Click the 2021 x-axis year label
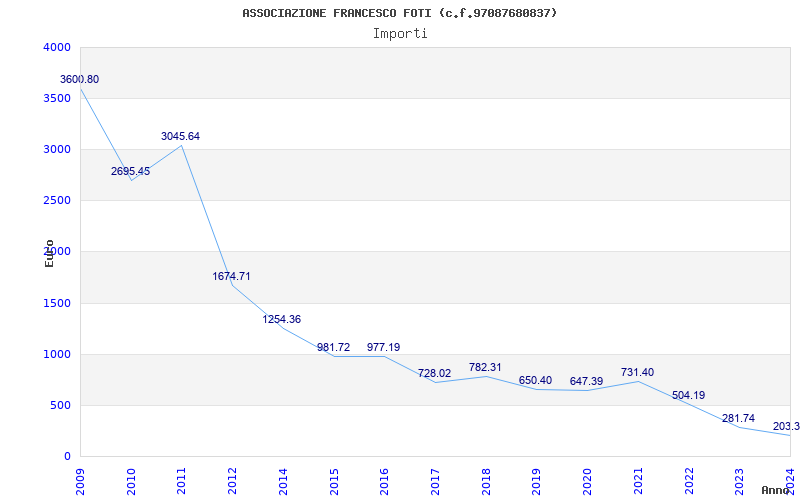This screenshot has width=800, height=500. pyautogui.click(x=638, y=481)
